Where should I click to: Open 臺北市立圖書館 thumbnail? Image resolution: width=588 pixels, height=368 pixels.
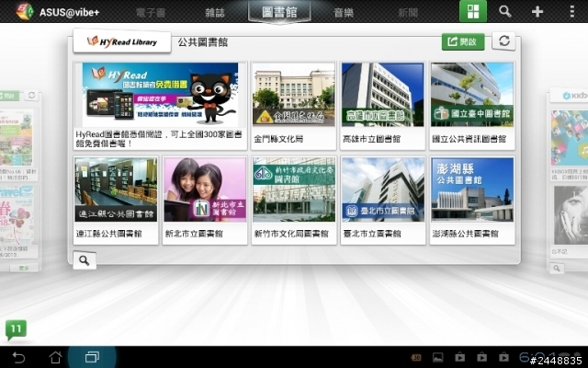point(383,190)
